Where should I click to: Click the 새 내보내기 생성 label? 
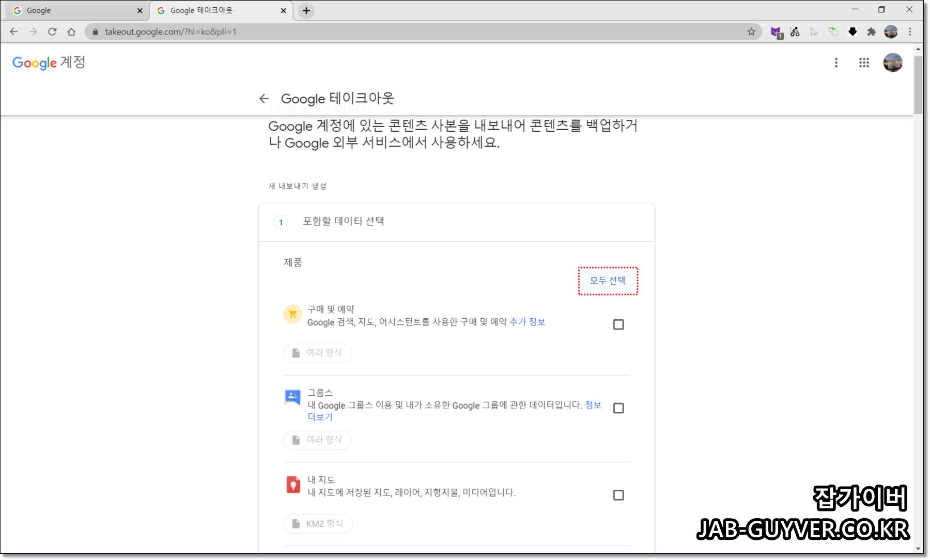click(x=298, y=186)
